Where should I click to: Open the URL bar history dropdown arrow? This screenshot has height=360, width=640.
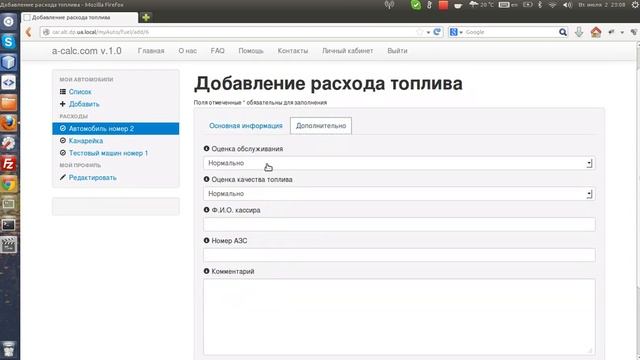[x=428, y=32]
